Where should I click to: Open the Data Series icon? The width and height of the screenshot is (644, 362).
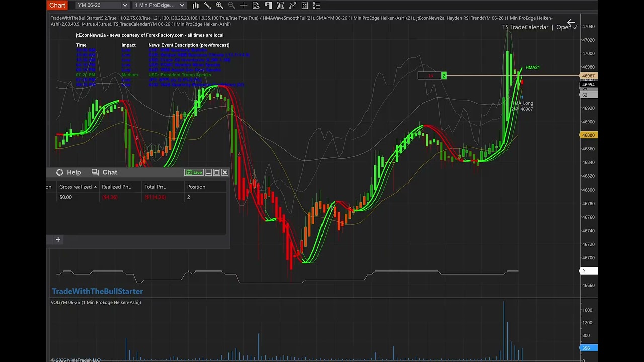tap(280, 5)
